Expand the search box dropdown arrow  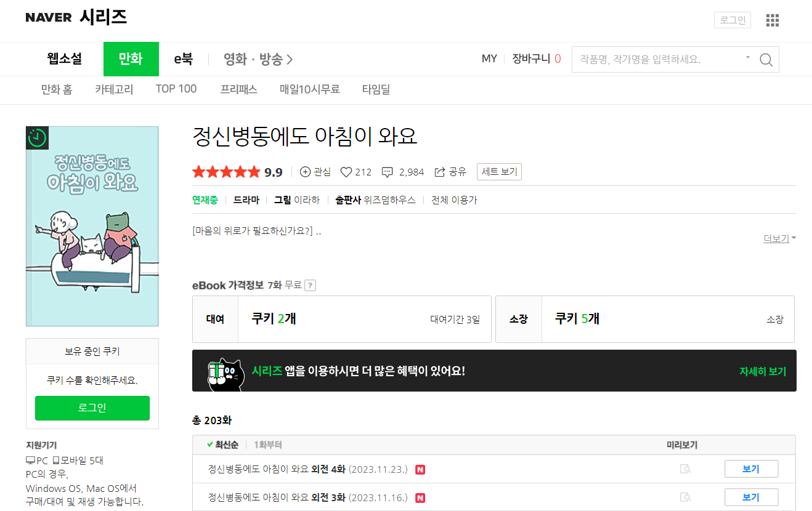[x=748, y=57]
